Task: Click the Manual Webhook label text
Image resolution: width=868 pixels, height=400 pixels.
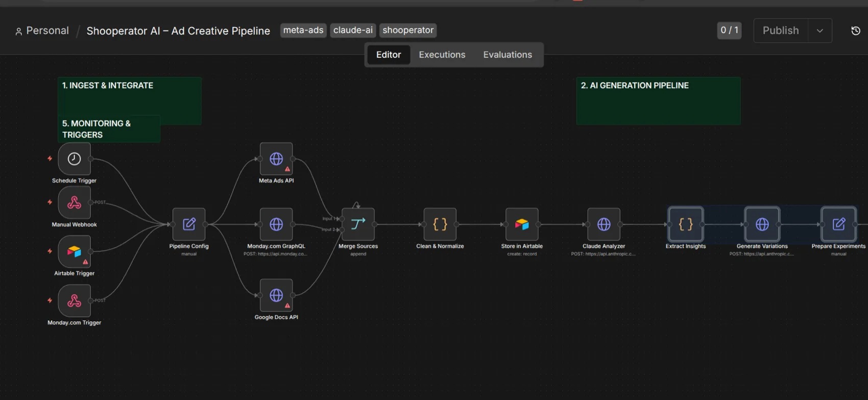Action: click(74, 224)
